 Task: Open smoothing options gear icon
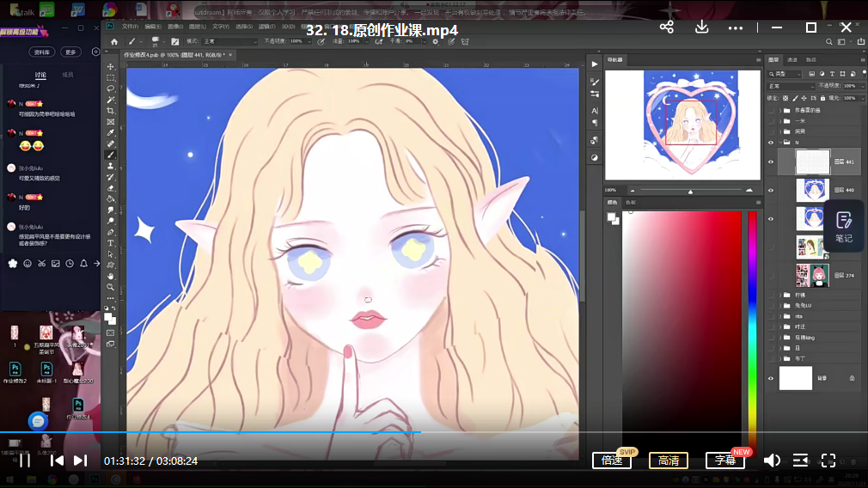[x=435, y=41]
